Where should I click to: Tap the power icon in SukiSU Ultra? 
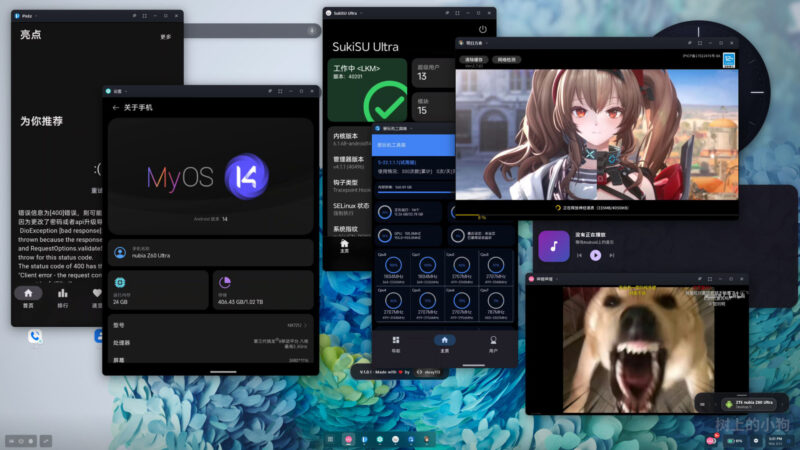tap(483, 30)
